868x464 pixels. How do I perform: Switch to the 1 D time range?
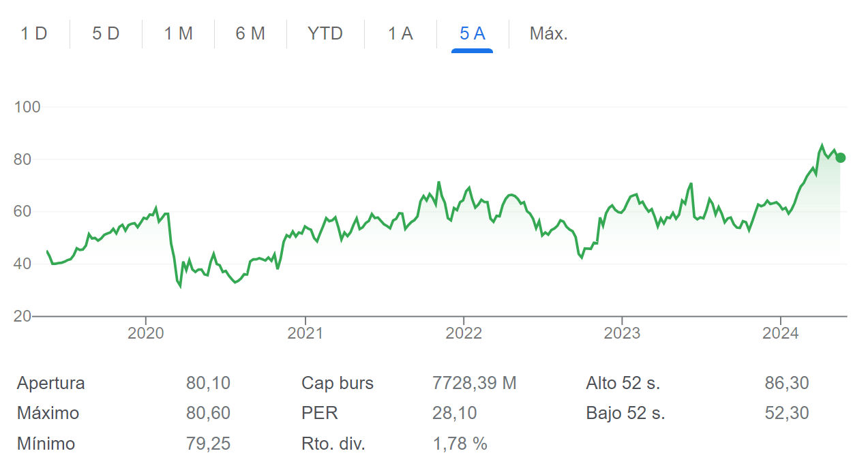(34, 33)
